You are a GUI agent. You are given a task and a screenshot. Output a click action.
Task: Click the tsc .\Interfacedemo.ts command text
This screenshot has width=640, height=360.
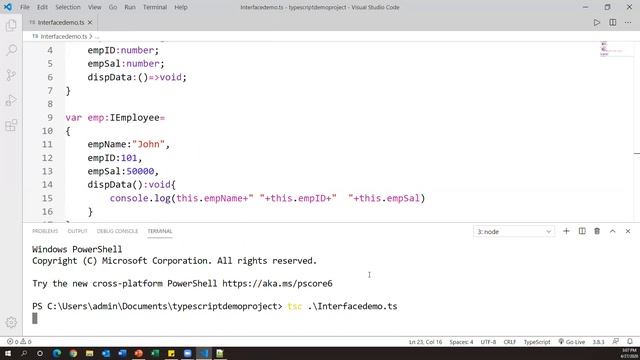[342, 306]
